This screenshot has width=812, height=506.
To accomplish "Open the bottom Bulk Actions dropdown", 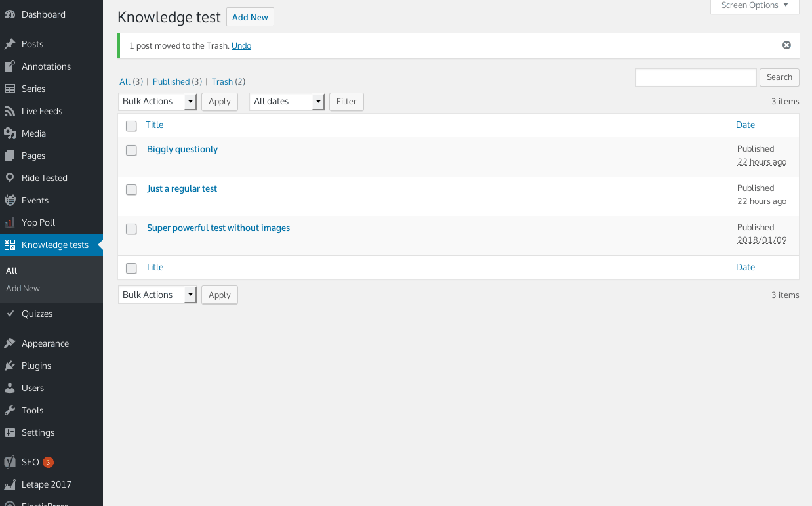I will [x=157, y=295].
